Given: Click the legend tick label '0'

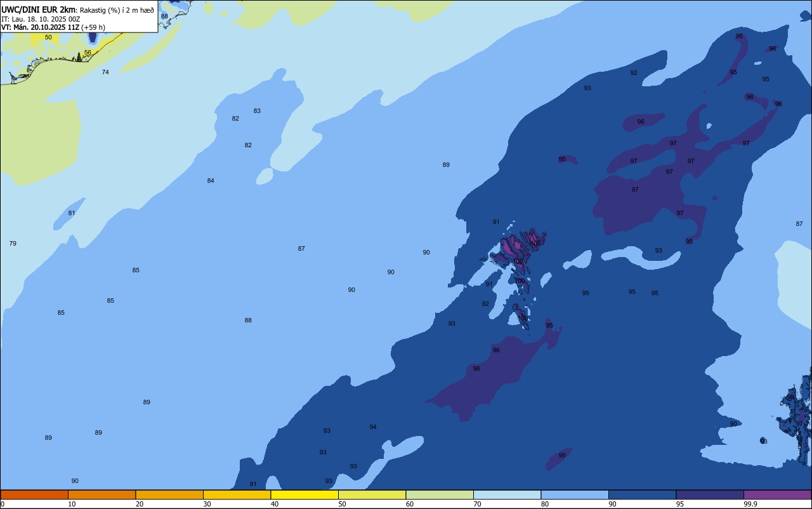Looking at the screenshot, I should coord(3,504).
